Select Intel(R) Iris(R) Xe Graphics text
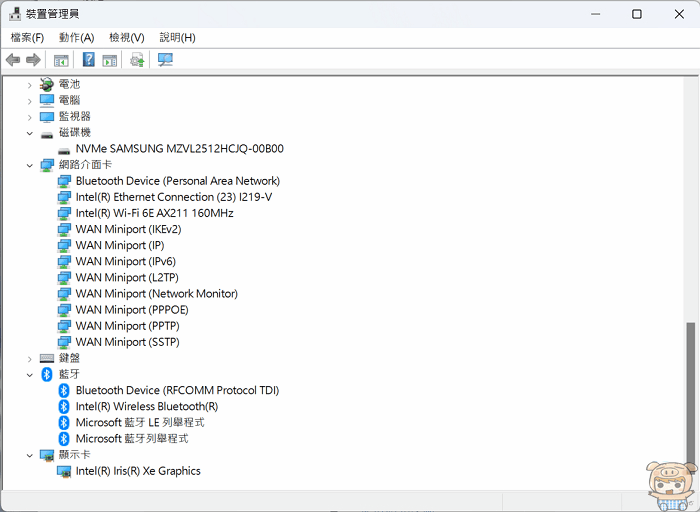This screenshot has height=512, width=700. point(138,471)
